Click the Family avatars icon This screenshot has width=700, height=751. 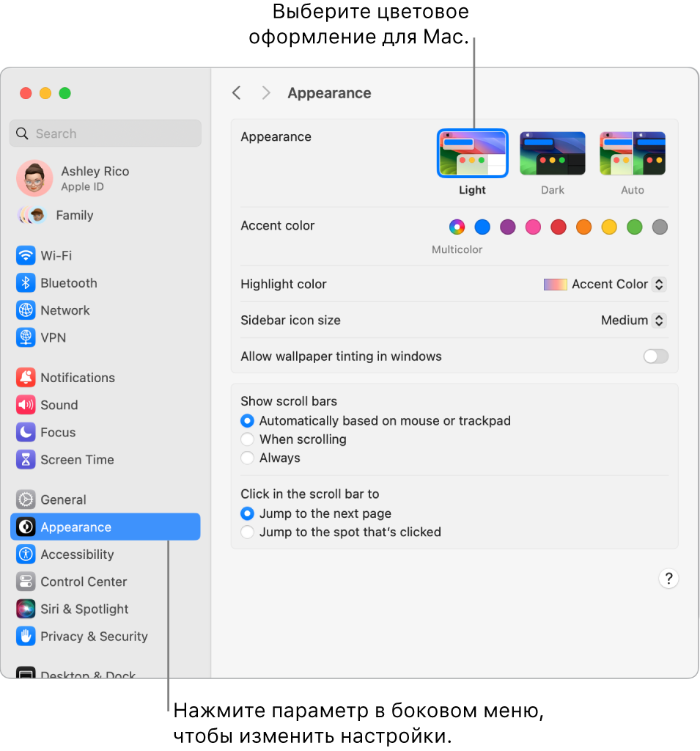coord(32,215)
